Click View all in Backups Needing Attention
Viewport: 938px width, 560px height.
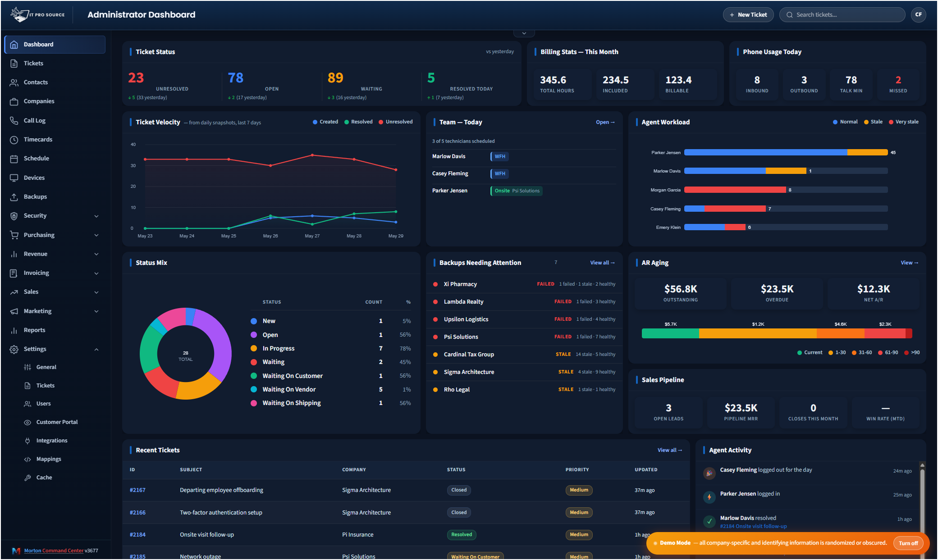[x=603, y=263]
